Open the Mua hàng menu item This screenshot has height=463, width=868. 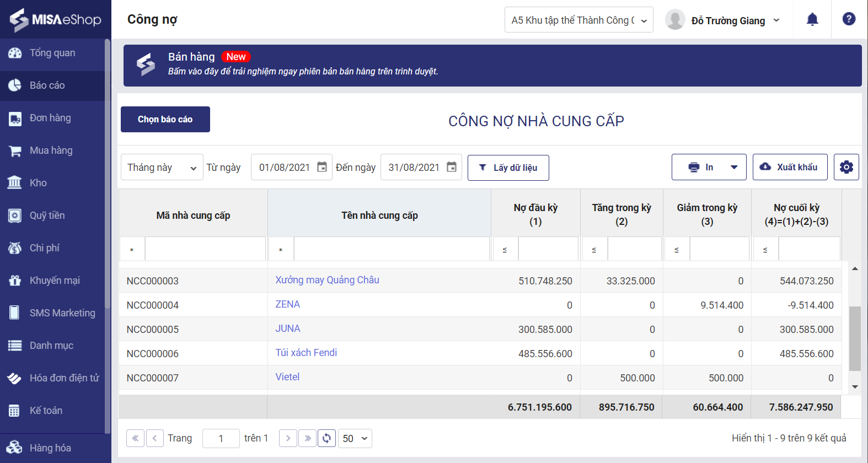pos(52,150)
